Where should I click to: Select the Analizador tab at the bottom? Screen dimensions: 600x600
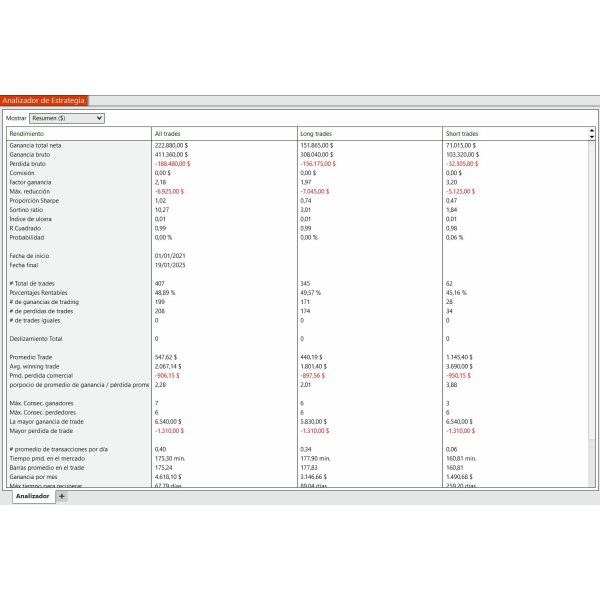[32, 496]
